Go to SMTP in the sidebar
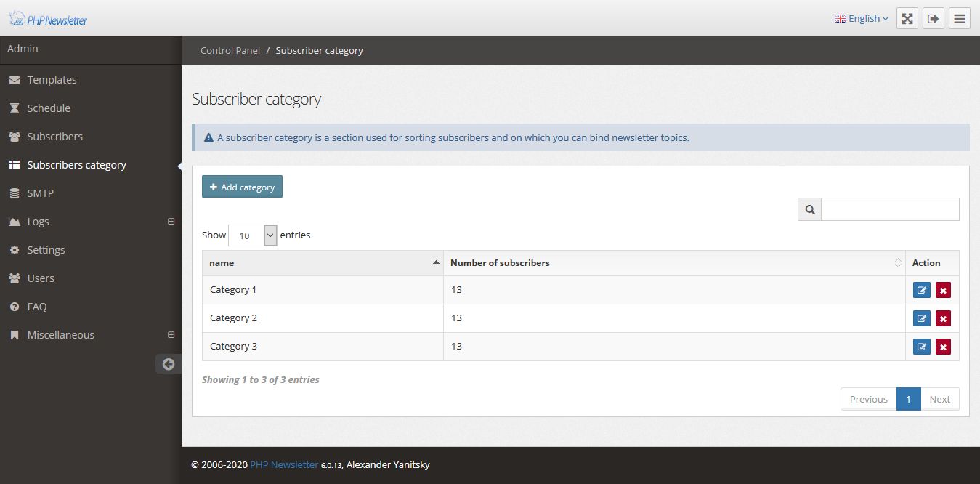 (x=40, y=193)
